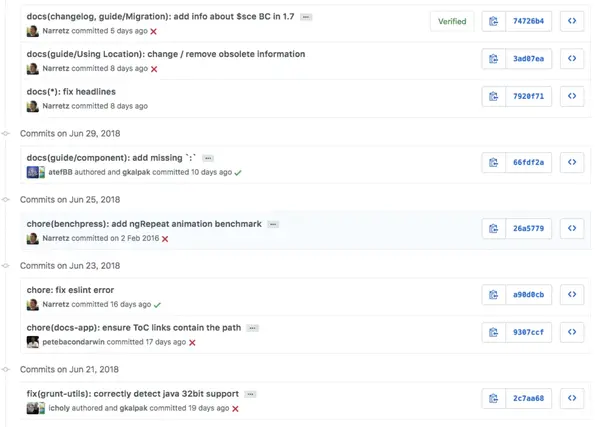Click atefBB's avatar thumbnail

pyautogui.click(x=31, y=172)
